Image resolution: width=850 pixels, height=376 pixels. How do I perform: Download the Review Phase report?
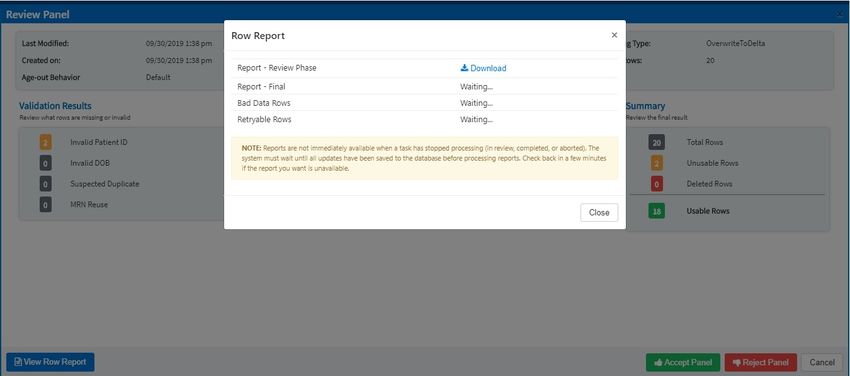point(483,68)
